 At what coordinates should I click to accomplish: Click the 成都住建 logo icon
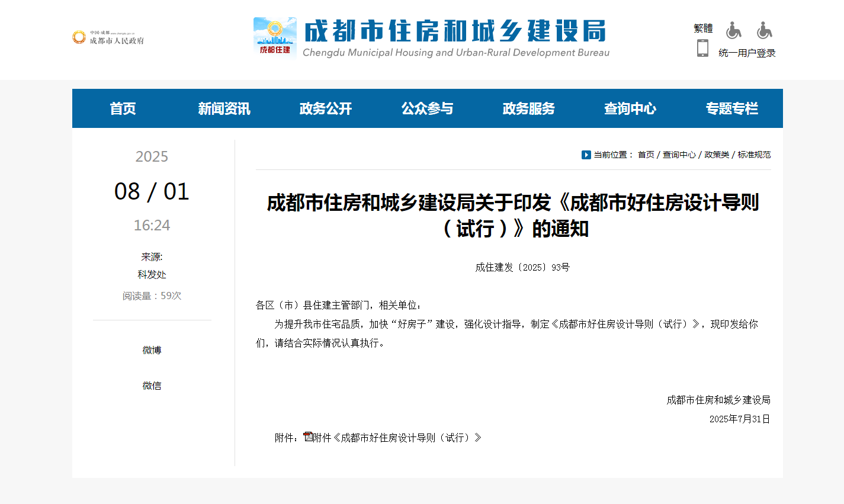point(275,37)
